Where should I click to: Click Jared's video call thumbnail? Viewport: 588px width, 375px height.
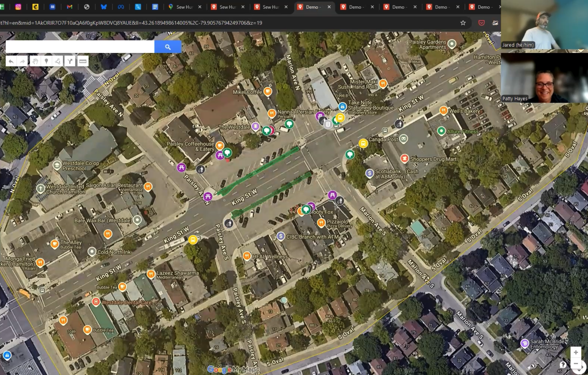[x=544, y=25]
